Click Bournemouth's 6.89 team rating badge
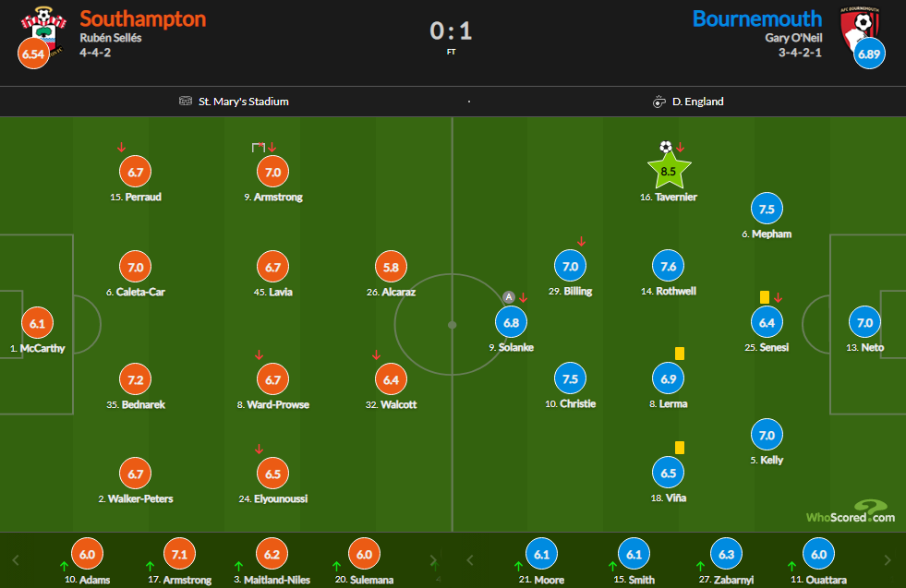This screenshot has width=906, height=588. point(868,54)
